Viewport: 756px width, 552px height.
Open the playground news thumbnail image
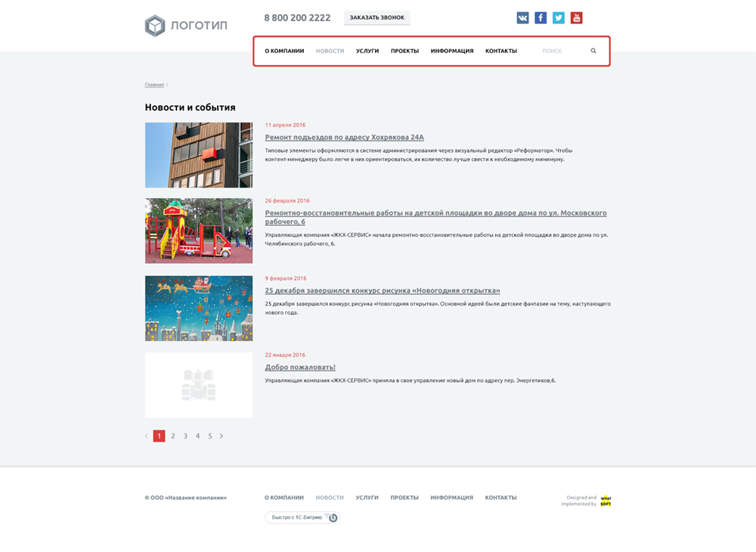pos(199,231)
